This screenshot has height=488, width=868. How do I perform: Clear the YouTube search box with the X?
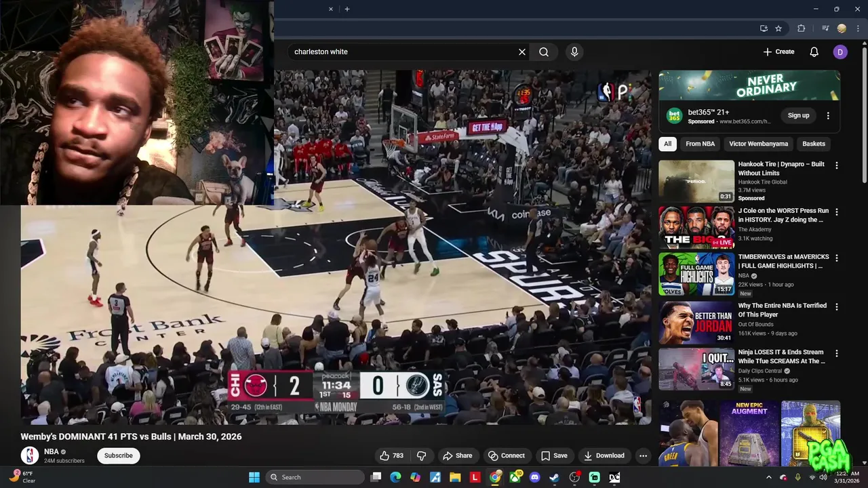[x=522, y=52]
